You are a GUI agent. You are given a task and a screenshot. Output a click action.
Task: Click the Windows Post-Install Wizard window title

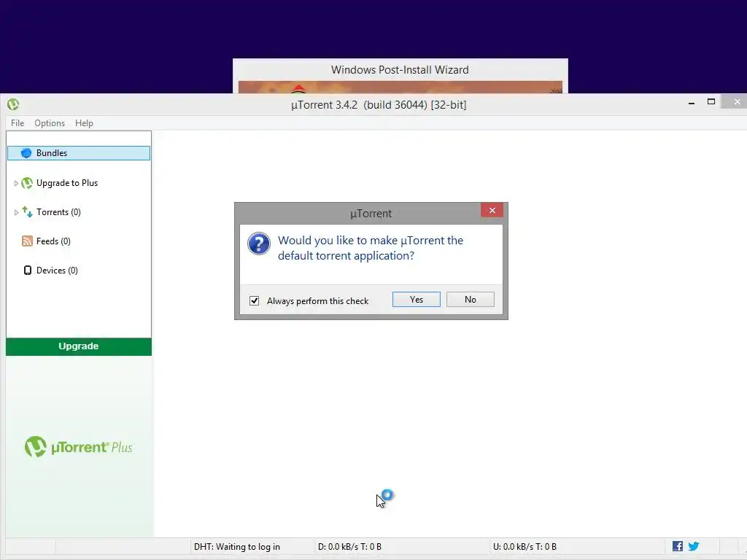400,69
